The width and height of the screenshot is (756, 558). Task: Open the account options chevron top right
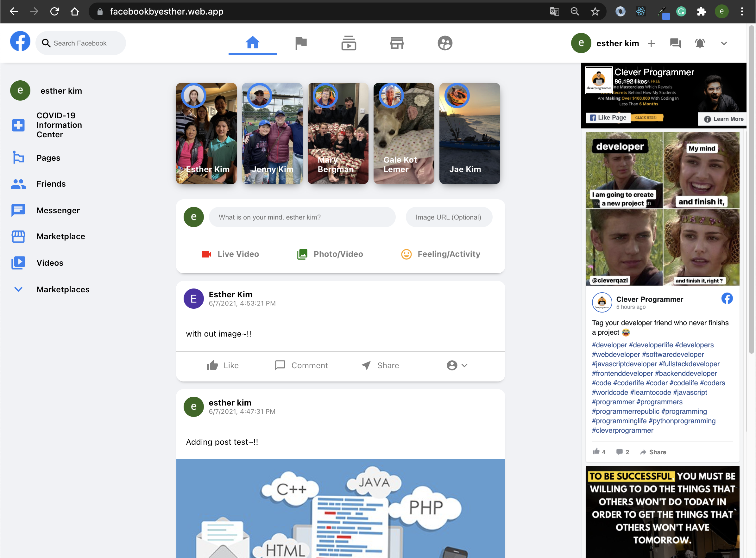pos(724,43)
